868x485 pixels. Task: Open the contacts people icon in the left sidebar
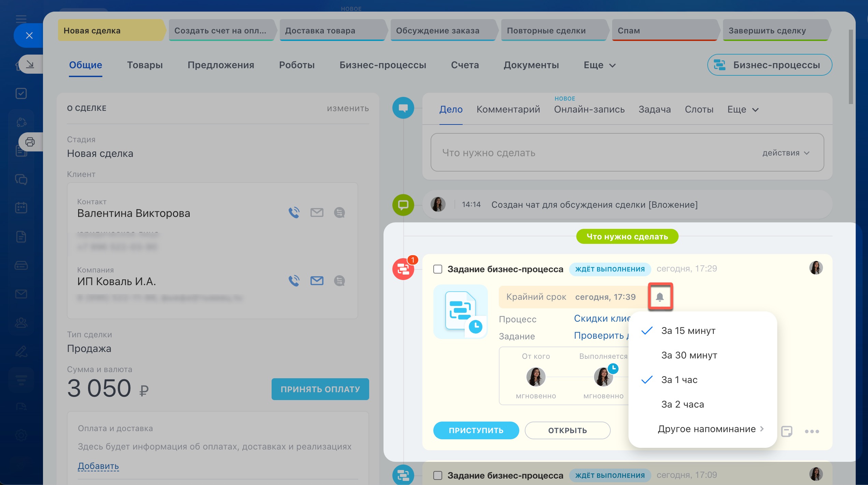pyautogui.click(x=21, y=323)
